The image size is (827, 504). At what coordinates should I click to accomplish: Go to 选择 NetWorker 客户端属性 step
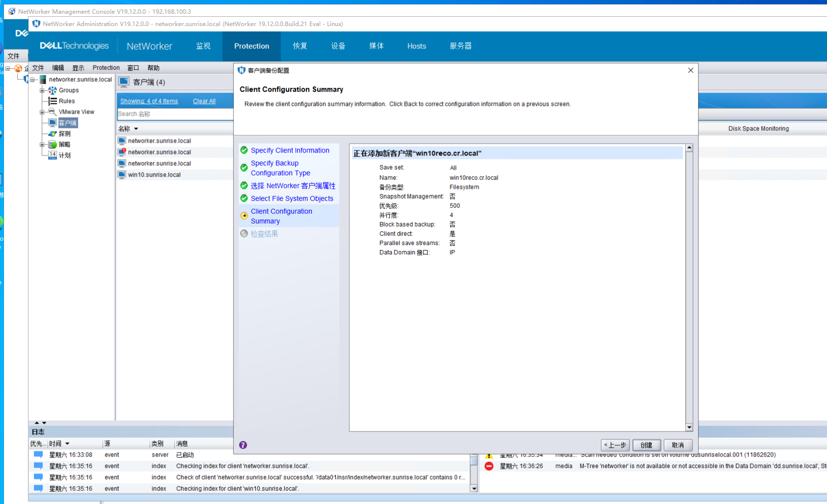coord(293,186)
